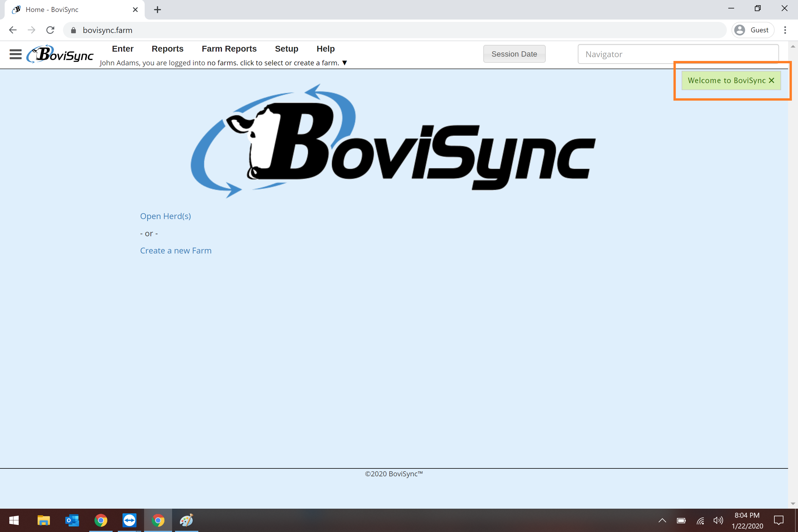This screenshot has height=532, width=798.
Task: Click Create a new Farm link
Action: click(176, 251)
